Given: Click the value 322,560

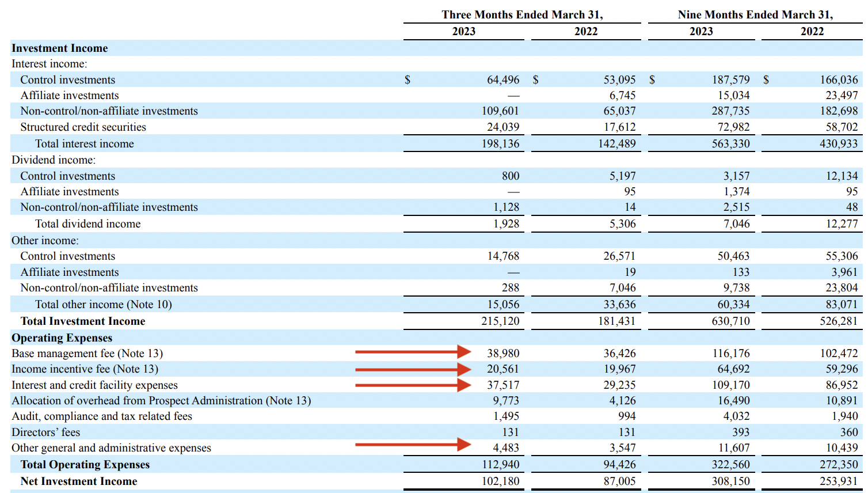Looking at the screenshot, I should click(x=731, y=465).
